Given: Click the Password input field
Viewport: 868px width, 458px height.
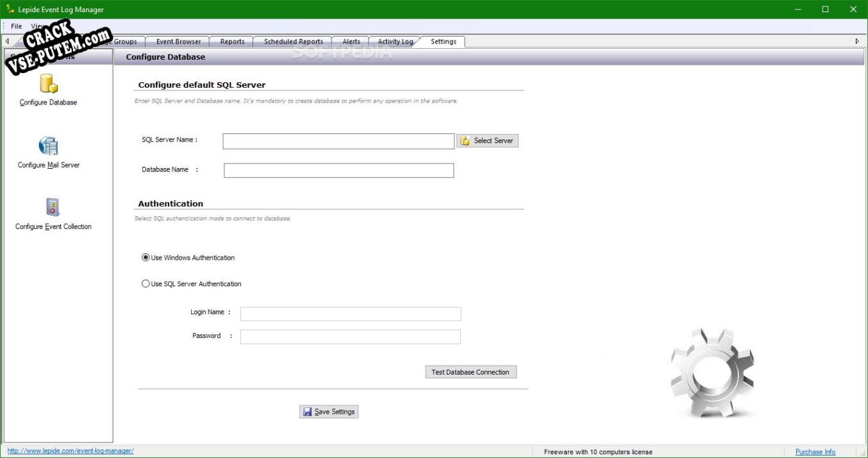Looking at the screenshot, I should [351, 337].
